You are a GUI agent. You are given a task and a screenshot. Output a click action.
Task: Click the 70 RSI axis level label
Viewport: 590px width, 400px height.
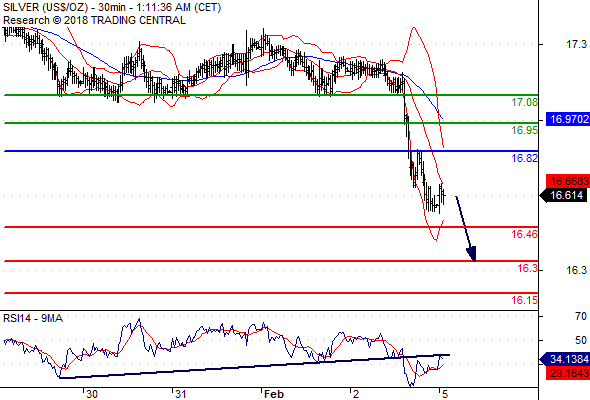581,316
